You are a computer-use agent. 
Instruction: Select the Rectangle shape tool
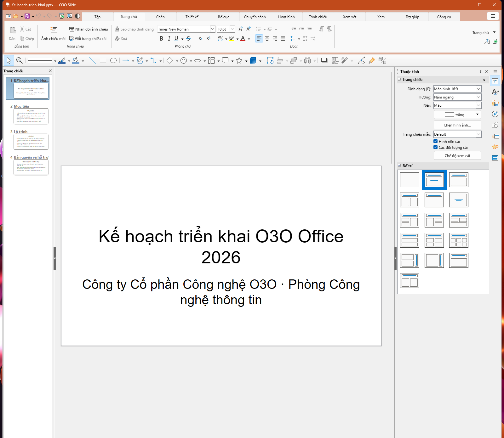click(103, 60)
